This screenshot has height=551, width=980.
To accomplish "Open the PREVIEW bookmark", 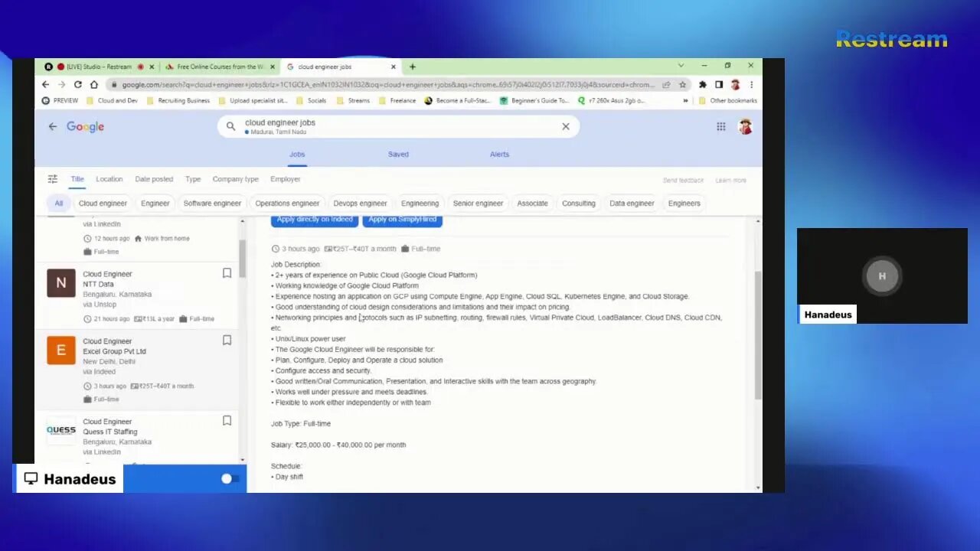I will click(x=60, y=100).
